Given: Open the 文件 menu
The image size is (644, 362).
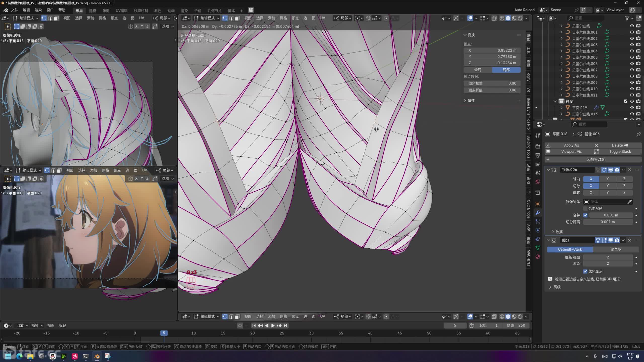Looking at the screenshot, I should [14, 10].
